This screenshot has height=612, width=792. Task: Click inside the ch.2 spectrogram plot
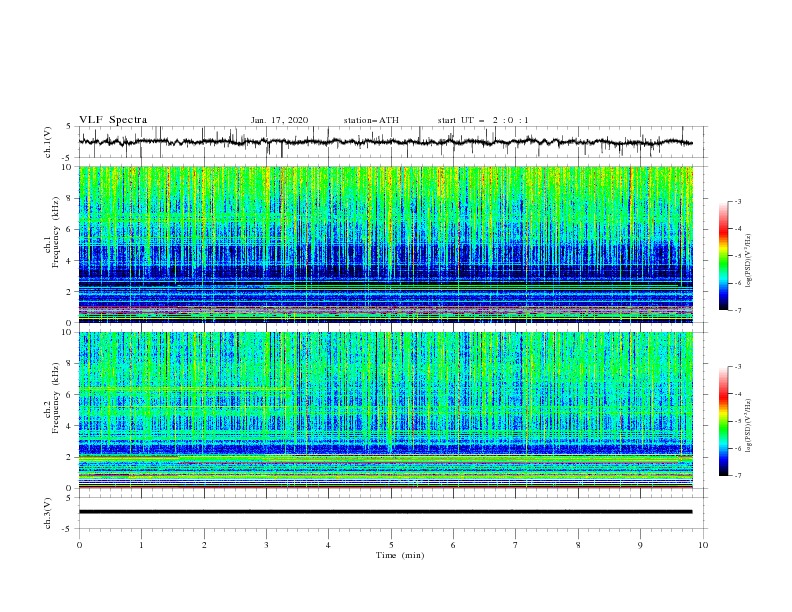[x=386, y=410]
